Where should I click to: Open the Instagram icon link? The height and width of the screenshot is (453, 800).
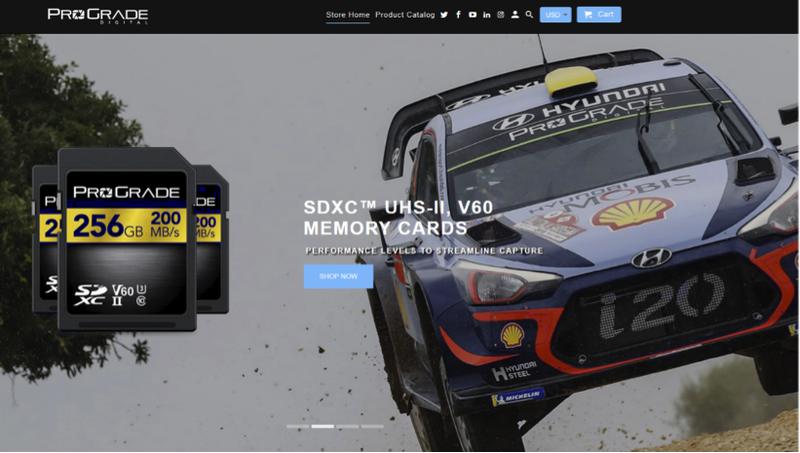(501, 15)
